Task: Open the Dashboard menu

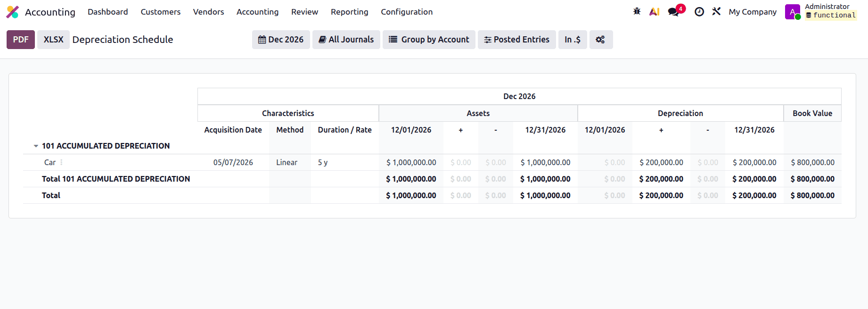Action: 108,12
